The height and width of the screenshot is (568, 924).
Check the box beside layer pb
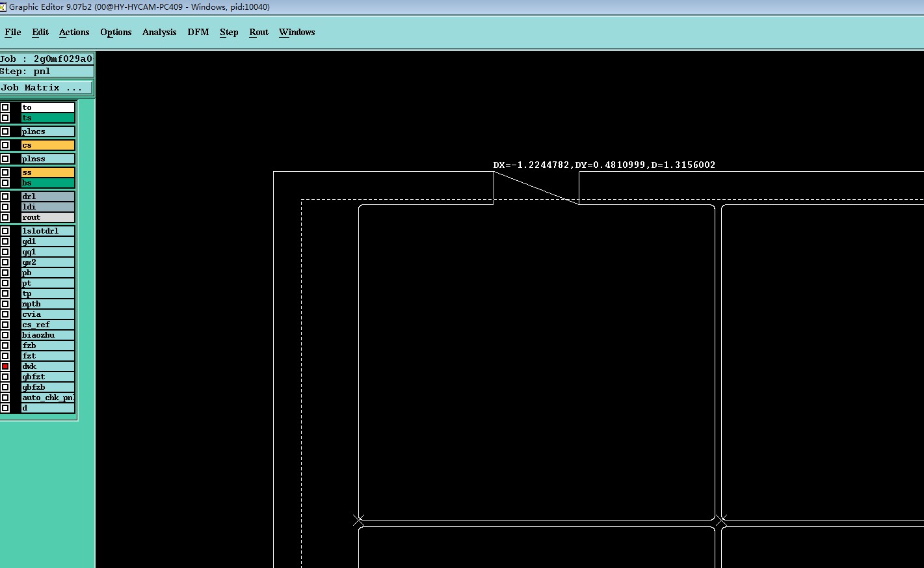click(5, 273)
